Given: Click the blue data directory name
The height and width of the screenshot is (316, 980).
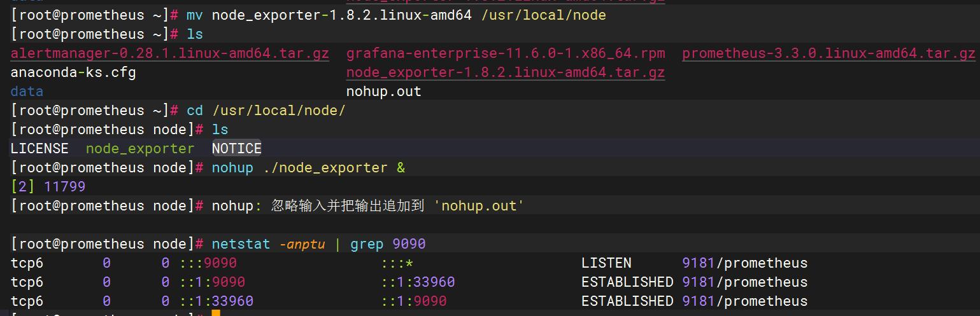Looking at the screenshot, I should (x=27, y=92).
